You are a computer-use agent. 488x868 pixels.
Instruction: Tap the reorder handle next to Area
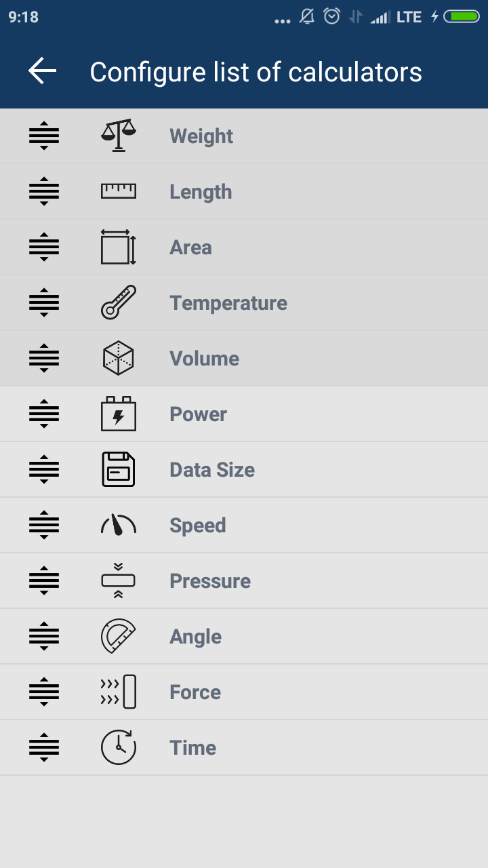[x=44, y=247]
